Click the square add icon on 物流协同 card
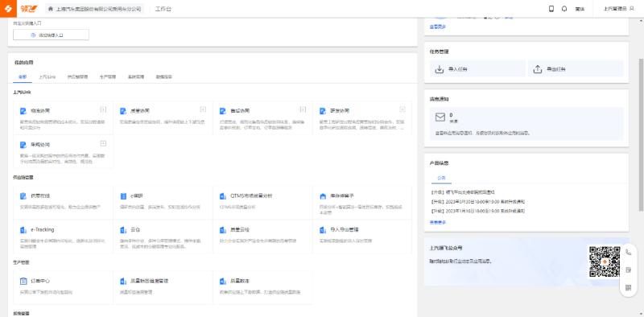644x317 pixels. [x=104, y=109]
